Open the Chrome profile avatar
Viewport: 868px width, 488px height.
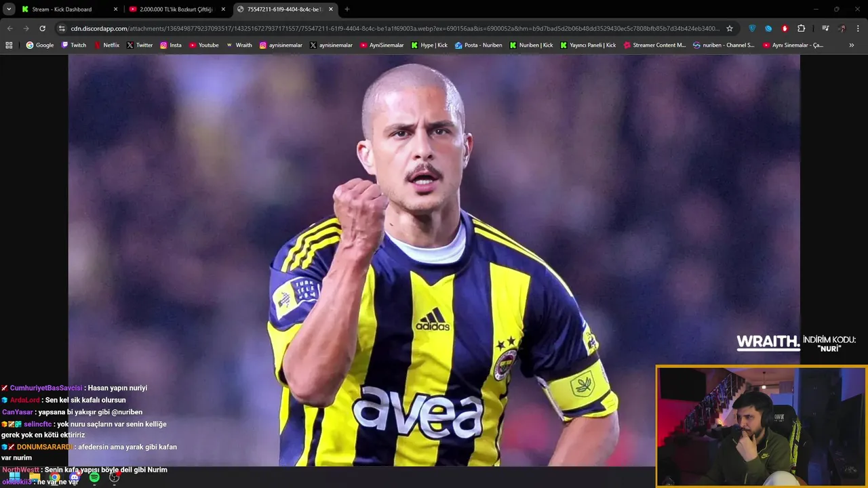point(842,28)
